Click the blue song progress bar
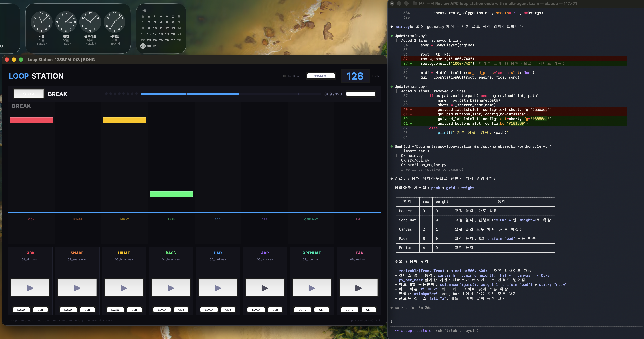The height and width of the screenshot is (339, 644). (190, 94)
